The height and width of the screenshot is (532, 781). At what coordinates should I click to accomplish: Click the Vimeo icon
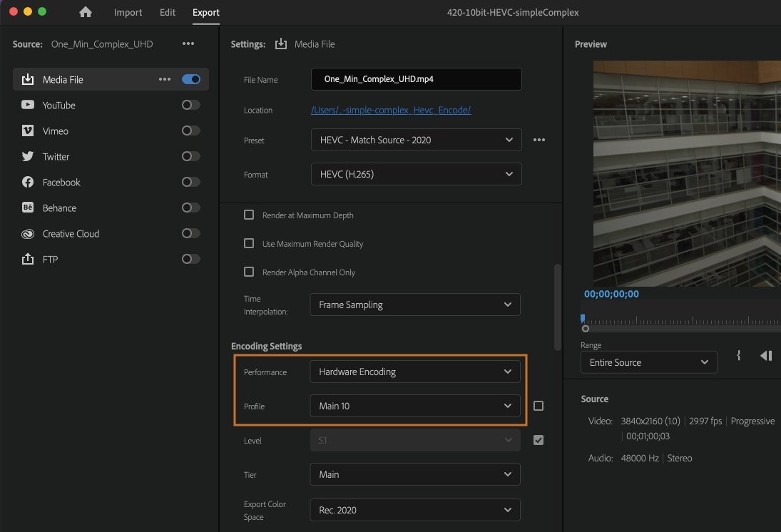click(x=28, y=131)
